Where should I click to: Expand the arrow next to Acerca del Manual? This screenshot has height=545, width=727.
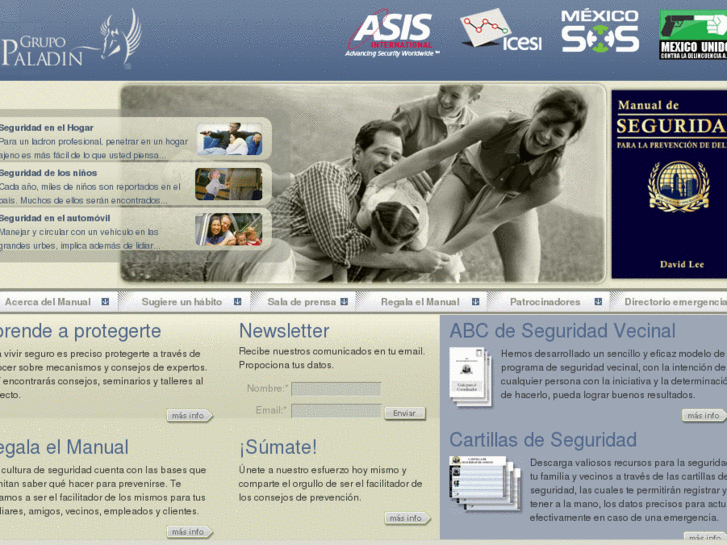click(x=105, y=301)
